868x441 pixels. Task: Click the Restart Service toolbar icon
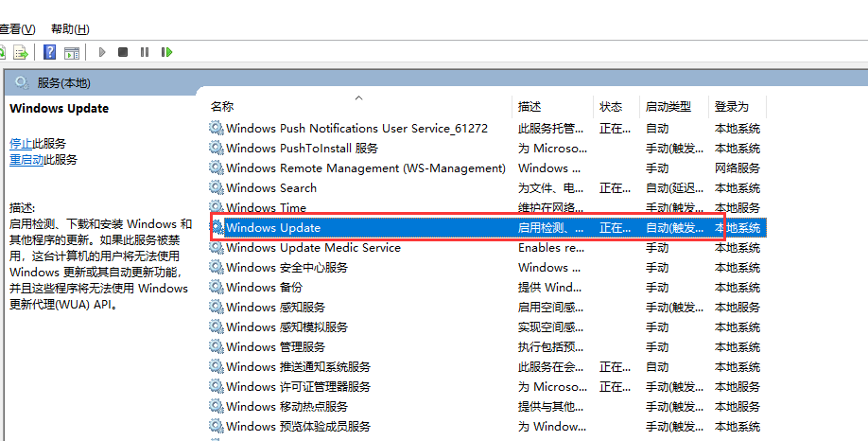pos(166,52)
